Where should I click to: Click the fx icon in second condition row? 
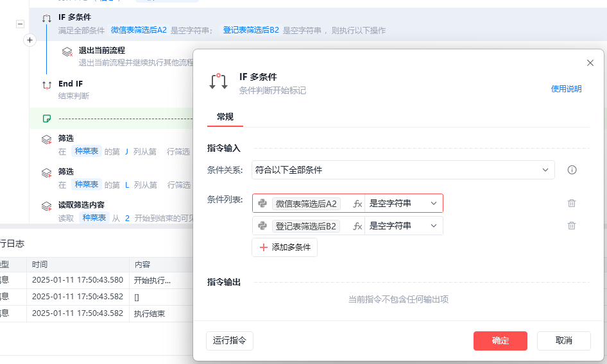point(357,226)
